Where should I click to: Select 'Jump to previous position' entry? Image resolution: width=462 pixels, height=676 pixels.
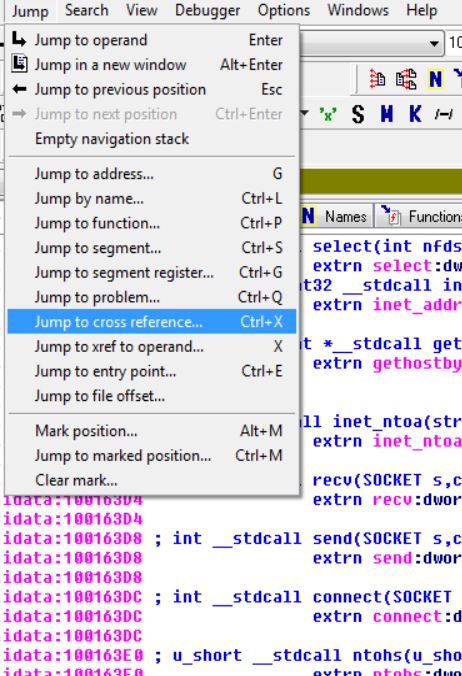point(152,89)
